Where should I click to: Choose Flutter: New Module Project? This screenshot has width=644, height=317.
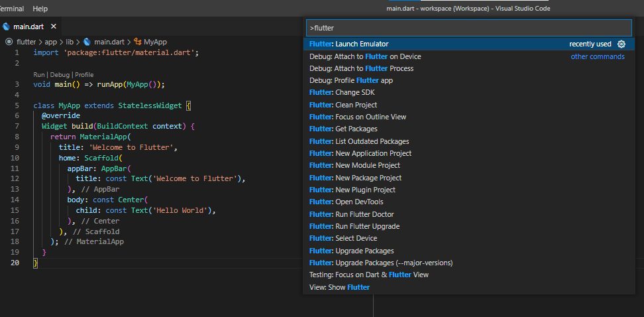tap(469, 165)
